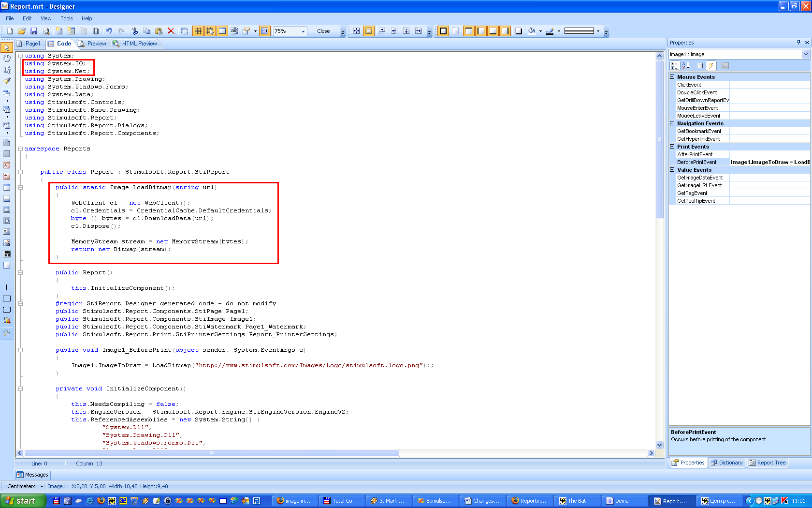Open the Help menu
The width and height of the screenshot is (812, 508).
click(x=87, y=18)
